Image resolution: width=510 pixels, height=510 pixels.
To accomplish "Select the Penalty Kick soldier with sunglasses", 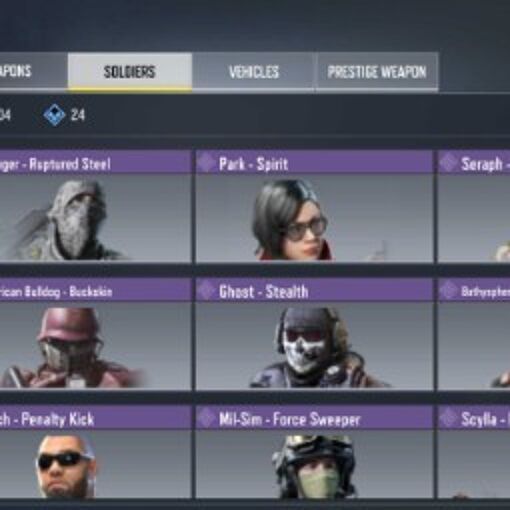I will click(96, 464).
